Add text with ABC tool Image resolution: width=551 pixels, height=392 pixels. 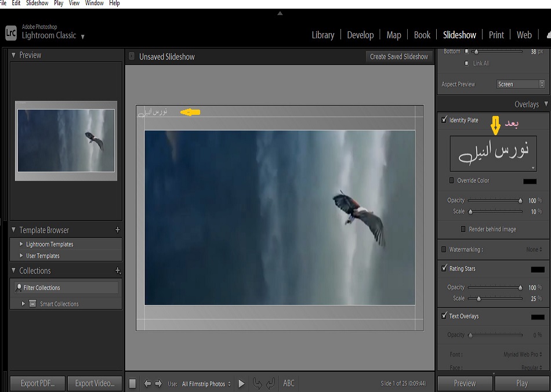click(x=289, y=383)
